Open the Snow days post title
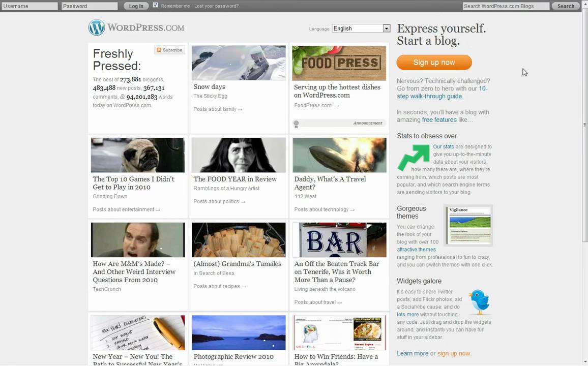The image size is (588, 366). coord(209,87)
